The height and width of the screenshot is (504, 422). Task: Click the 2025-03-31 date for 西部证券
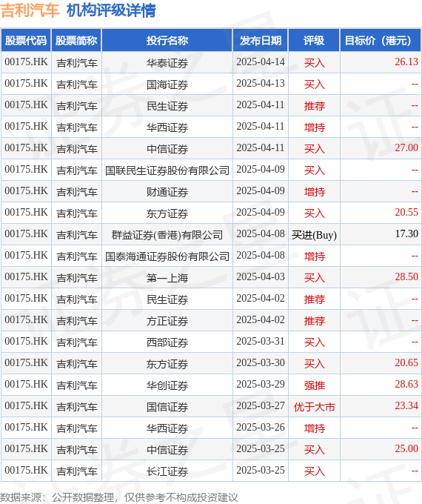pos(261,342)
